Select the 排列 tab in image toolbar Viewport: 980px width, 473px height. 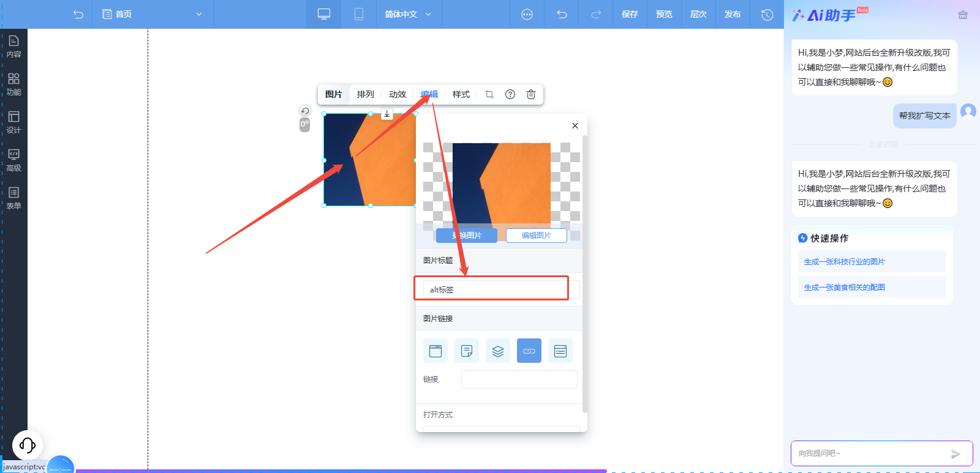tap(366, 94)
